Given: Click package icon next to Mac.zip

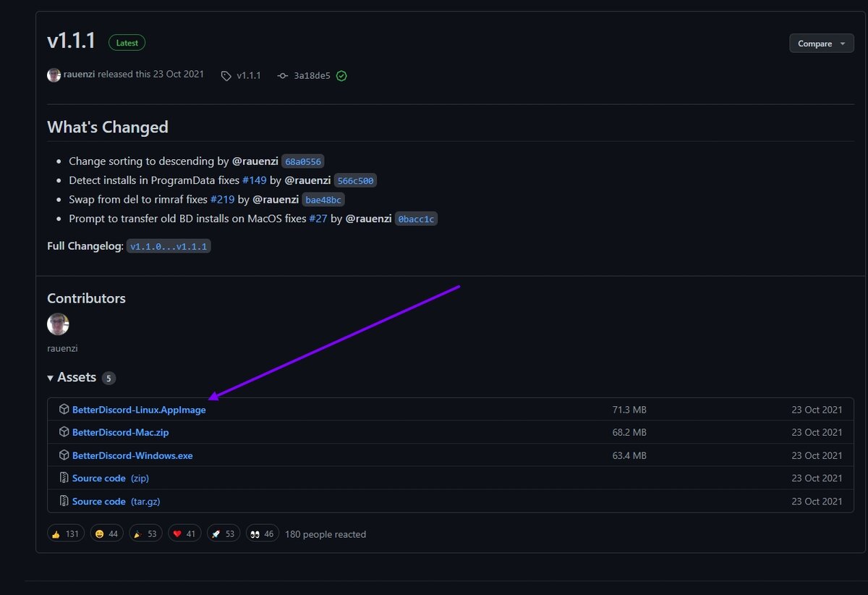Looking at the screenshot, I should click(64, 432).
